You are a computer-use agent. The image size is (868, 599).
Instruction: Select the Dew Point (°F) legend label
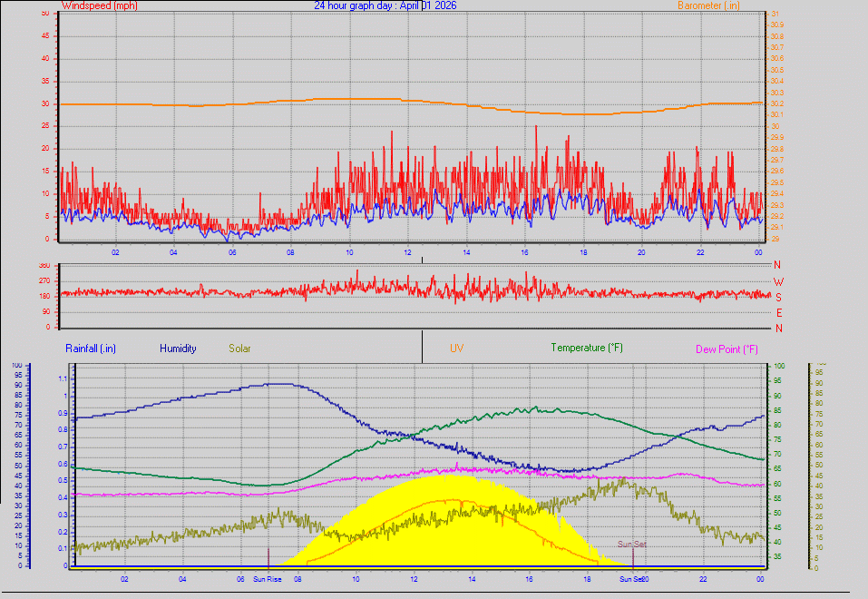click(728, 349)
